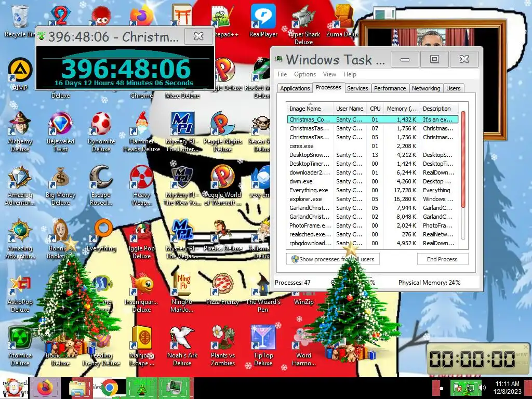Open Mahjong Escape desktop shortcut
This screenshot has height=399, width=532.
(x=141, y=346)
